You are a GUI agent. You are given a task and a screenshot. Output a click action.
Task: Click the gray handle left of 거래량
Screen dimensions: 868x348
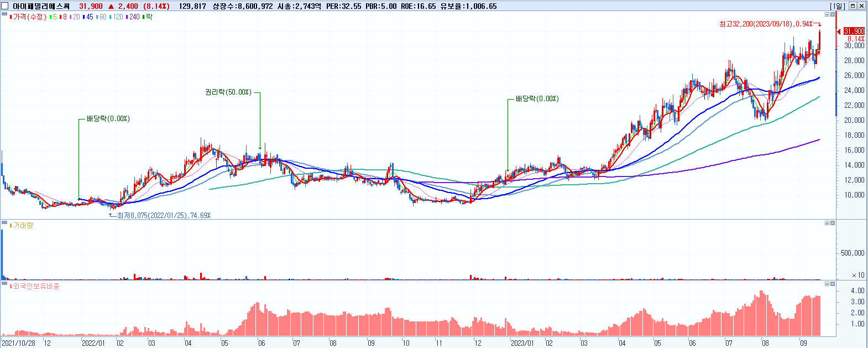[4, 223]
